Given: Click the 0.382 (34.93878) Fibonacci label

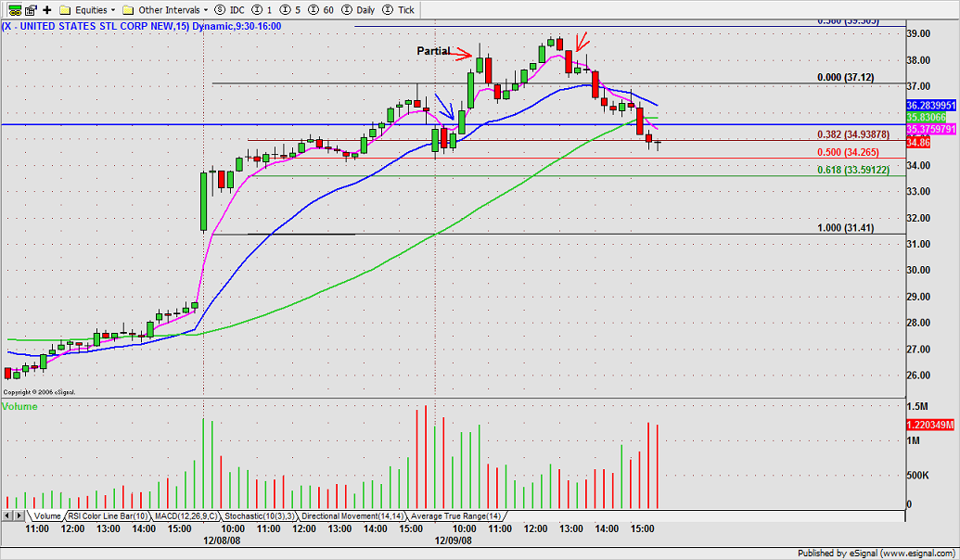Looking at the screenshot, I should click(x=853, y=134).
